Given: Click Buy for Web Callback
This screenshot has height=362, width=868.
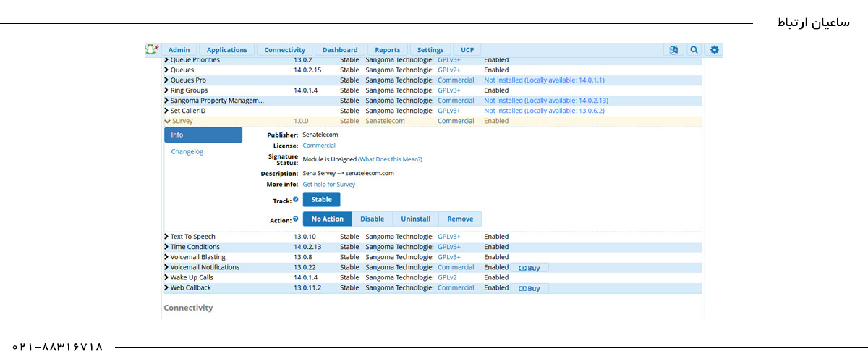Looking at the screenshot, I should tap(530, 288).
